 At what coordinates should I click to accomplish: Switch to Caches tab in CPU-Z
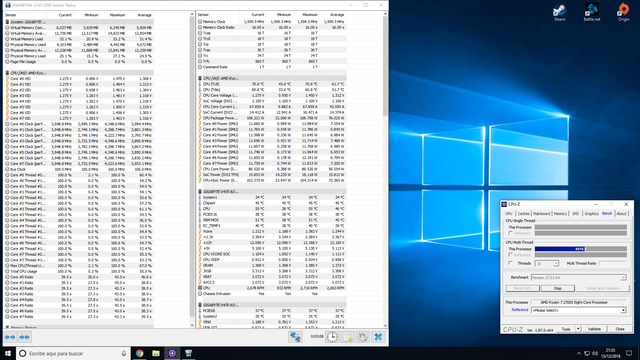point(523,213)
